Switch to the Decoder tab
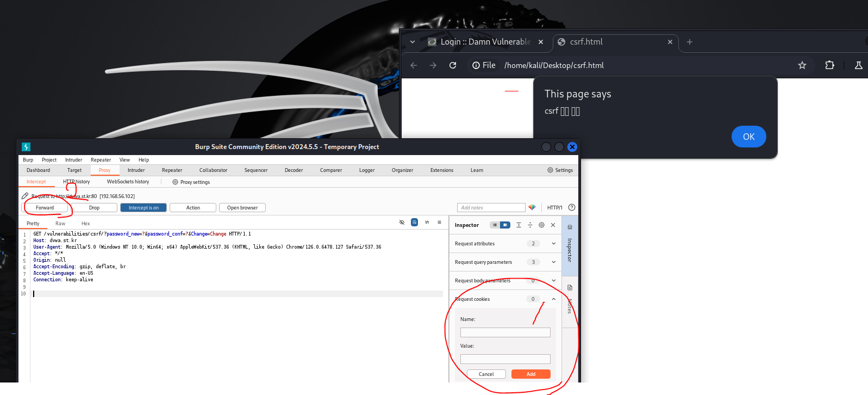 tap(294, 170)
